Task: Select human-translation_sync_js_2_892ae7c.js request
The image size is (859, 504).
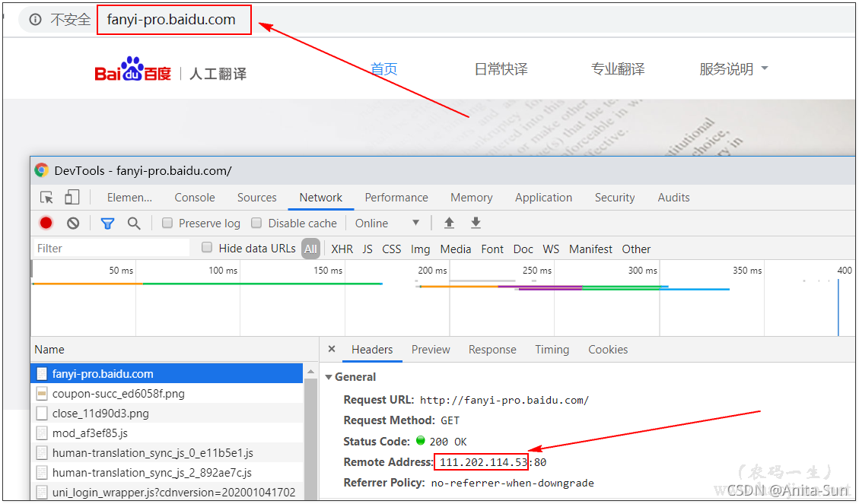Action: 167,472
